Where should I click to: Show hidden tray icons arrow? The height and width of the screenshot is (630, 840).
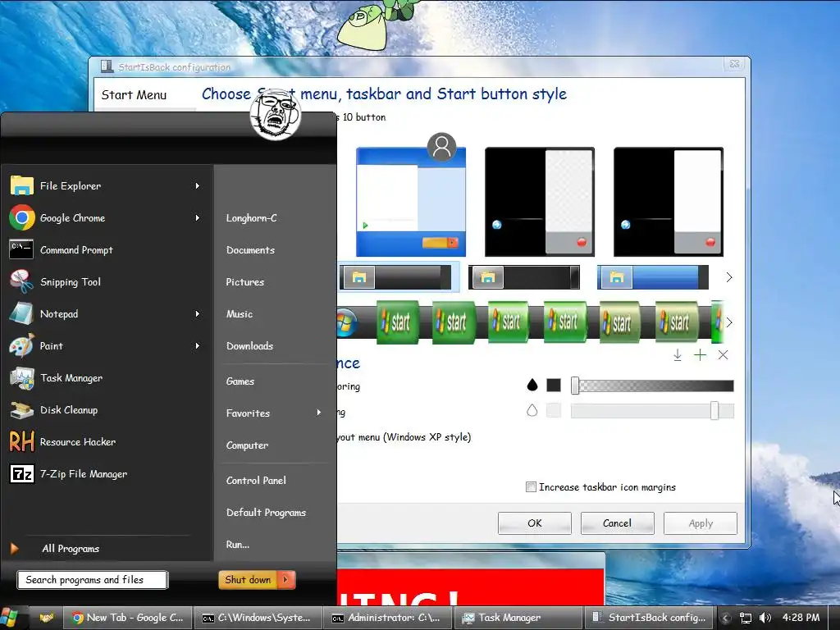[725, 618]
